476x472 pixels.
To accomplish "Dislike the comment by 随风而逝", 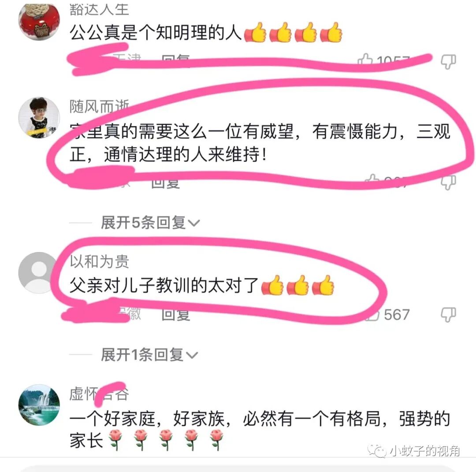I will [448, 182].
